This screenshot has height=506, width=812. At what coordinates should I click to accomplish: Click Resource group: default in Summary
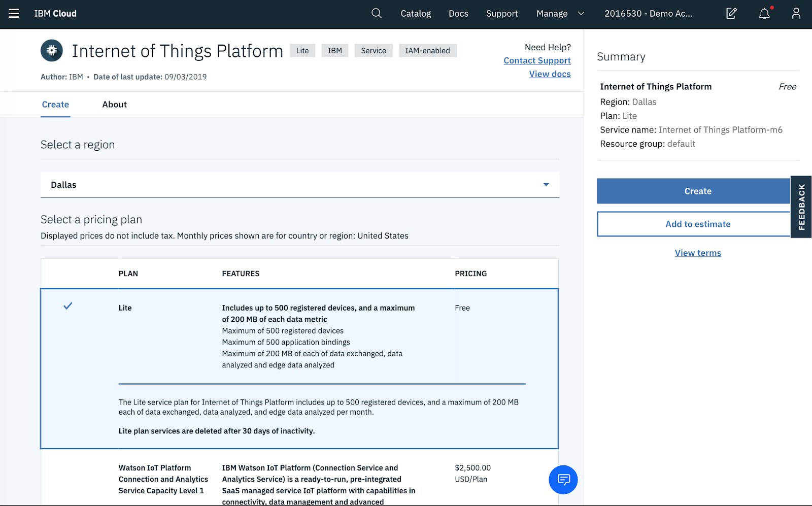click(648, 144)
